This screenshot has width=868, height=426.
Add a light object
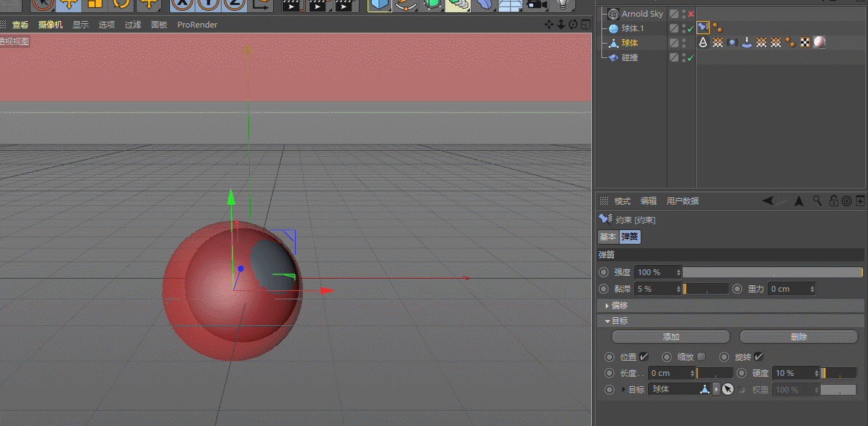pos(562,4)
